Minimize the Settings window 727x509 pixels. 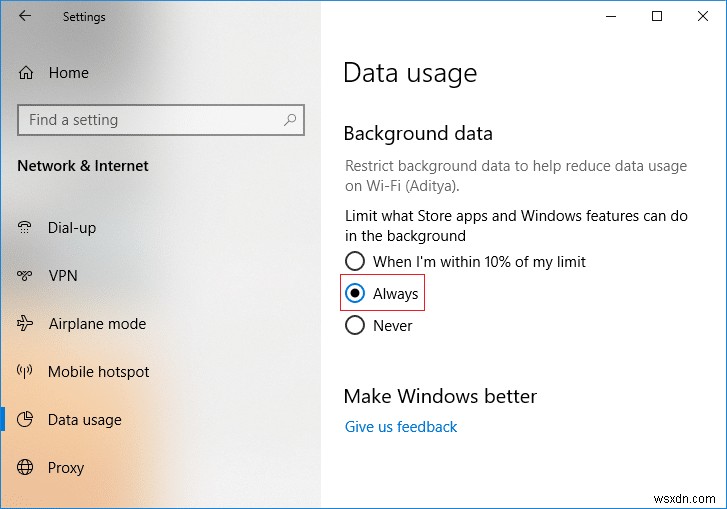coord(611,16)
